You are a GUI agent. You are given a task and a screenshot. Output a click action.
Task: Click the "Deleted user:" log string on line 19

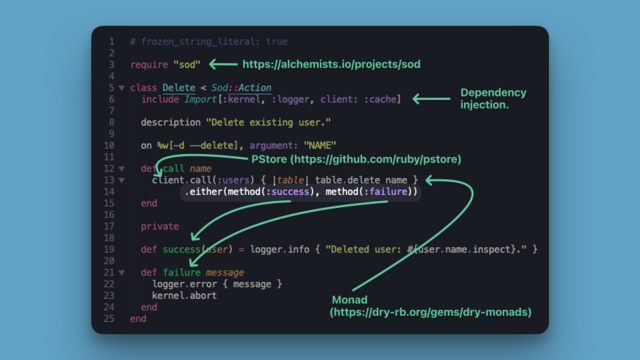point(426,249)
